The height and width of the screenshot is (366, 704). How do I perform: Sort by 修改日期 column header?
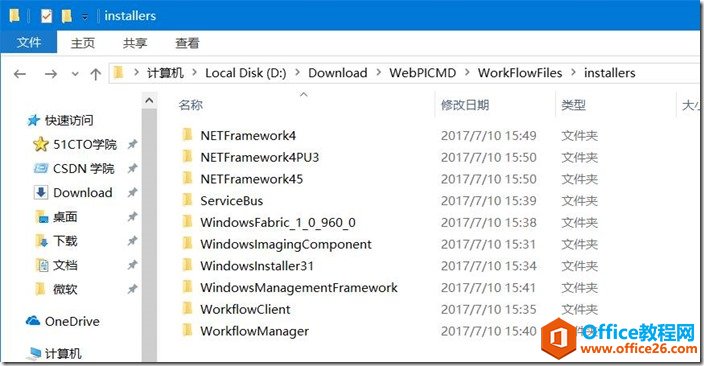pos(465,105)
